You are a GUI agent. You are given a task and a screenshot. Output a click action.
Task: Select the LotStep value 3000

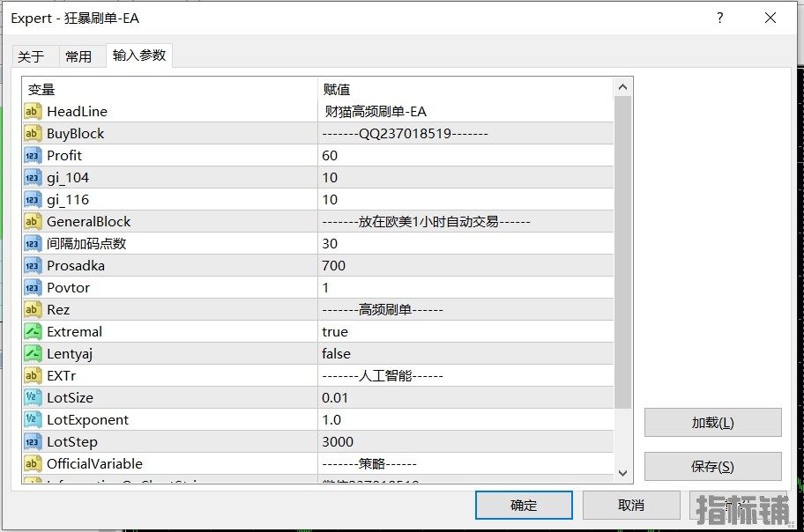[338, 442]
